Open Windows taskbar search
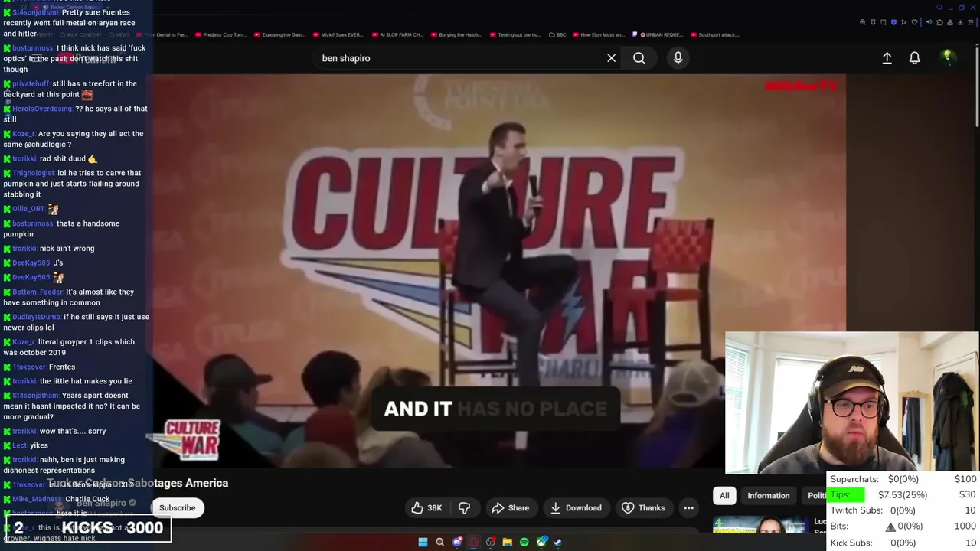Screen dimensions: 980x551 coord(439,542)
